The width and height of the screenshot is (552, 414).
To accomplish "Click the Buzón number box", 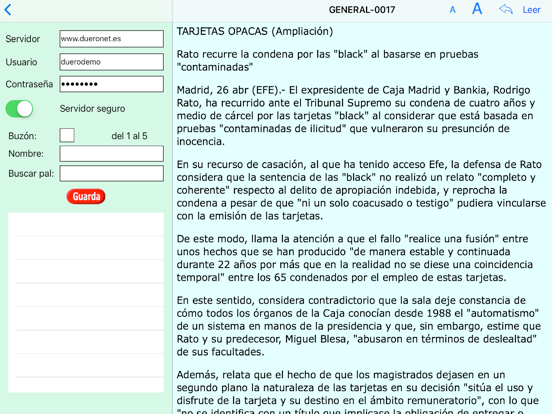I will click(67, 135).
